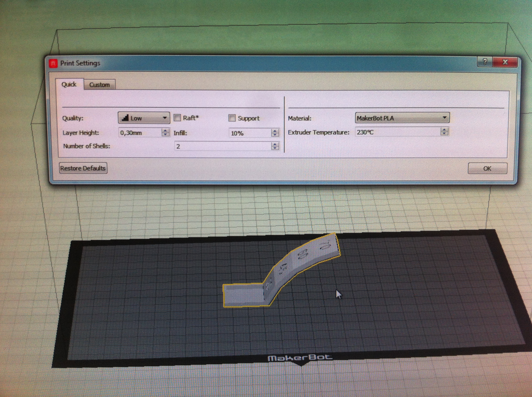532x397 pixels.
Task: Click the Number of Shells field
Action: tap(223, 146)
